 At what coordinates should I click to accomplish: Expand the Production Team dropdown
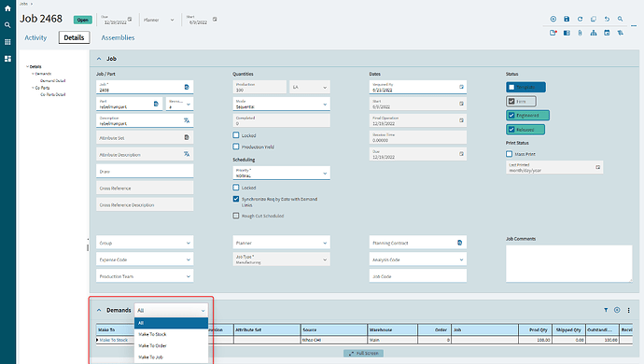145,276
